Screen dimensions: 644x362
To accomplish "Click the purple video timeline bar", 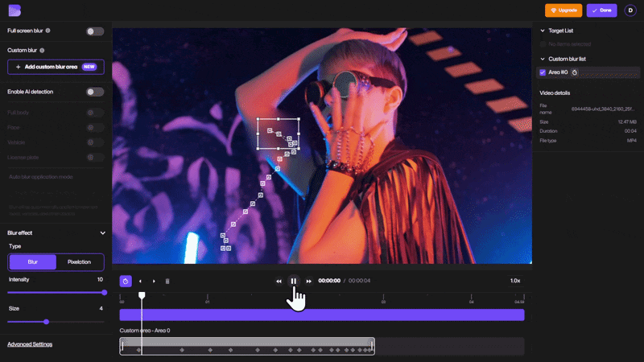I will 322,315.
